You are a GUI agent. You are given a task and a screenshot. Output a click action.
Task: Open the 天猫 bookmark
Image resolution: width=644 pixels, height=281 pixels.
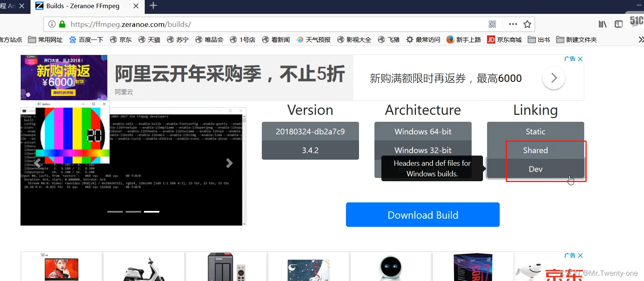tap(149, 40)
